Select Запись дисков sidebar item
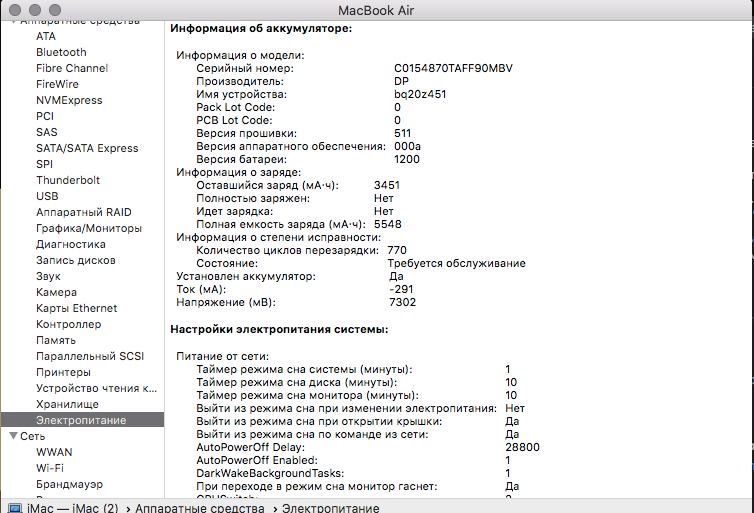 tap(75, 260)
